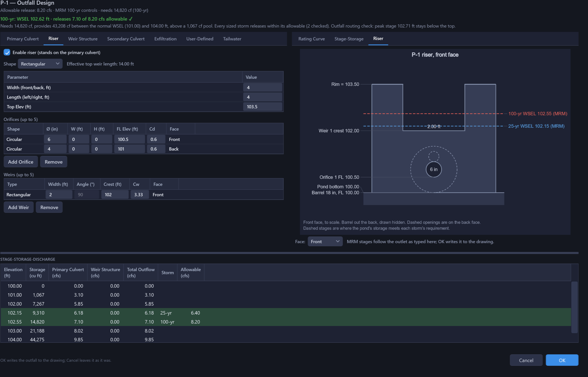Show the Stage-Storage chart tab
Screen dimensions: 588x377
349,39
